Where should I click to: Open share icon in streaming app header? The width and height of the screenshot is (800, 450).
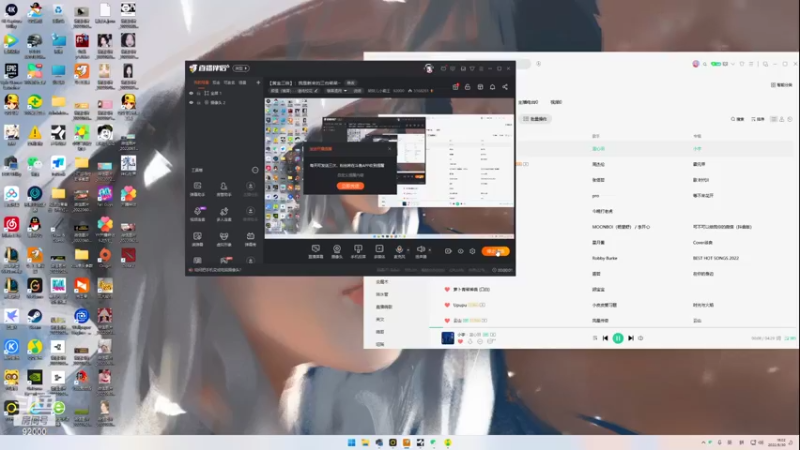pos(505,87)
